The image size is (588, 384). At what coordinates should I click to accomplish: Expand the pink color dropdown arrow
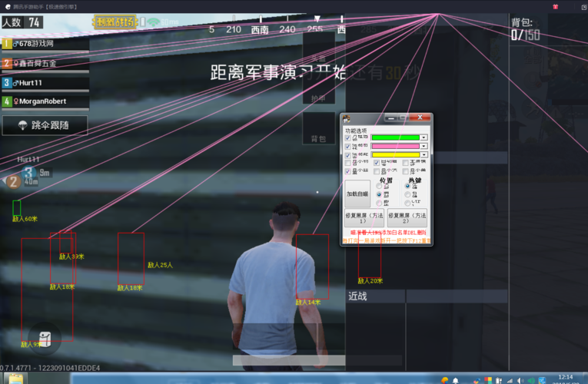424,146
